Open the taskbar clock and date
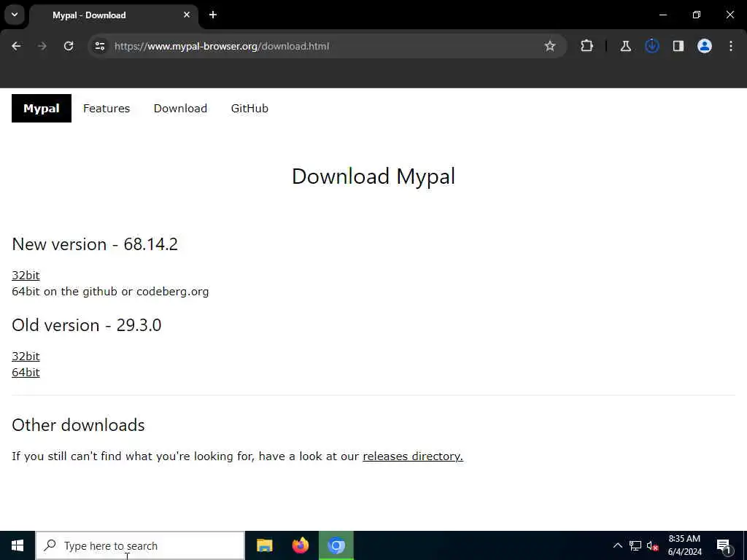This screenshot has height=560, width=747. [684, 545]
